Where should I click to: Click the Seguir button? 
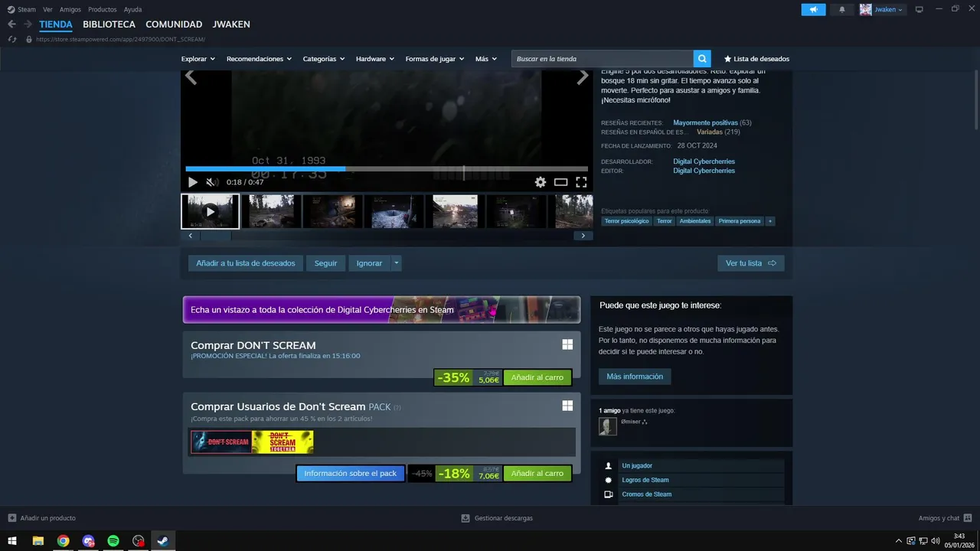325,263
